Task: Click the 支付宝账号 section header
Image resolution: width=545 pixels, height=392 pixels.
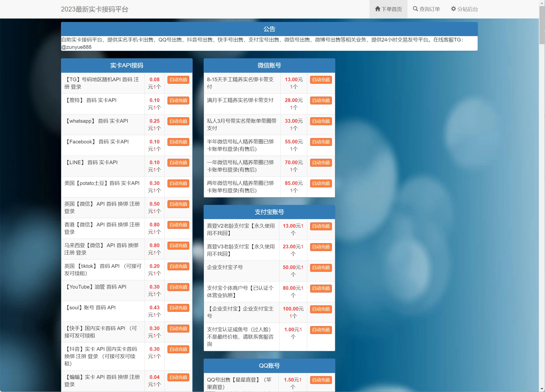Action: click(269, 212)
